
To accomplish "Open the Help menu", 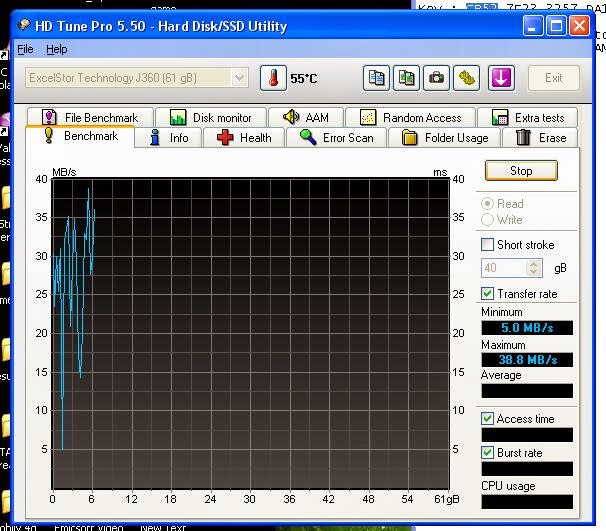I will tap(56, 49).
